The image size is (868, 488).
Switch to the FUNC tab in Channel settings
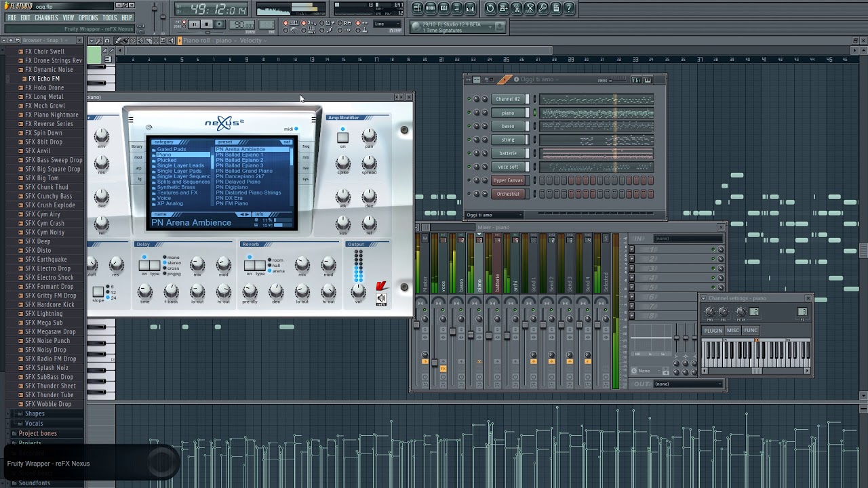pyautogui.click(x=751, y=331)
